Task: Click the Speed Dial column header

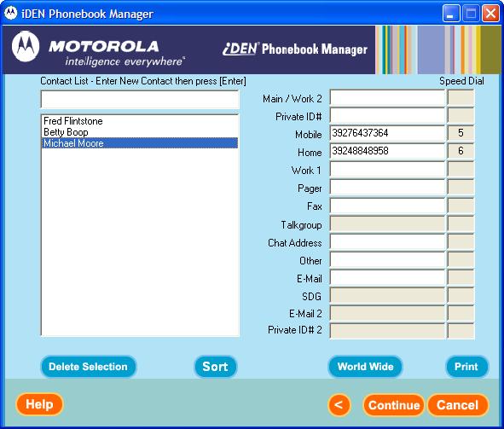Action: (461, 81)
